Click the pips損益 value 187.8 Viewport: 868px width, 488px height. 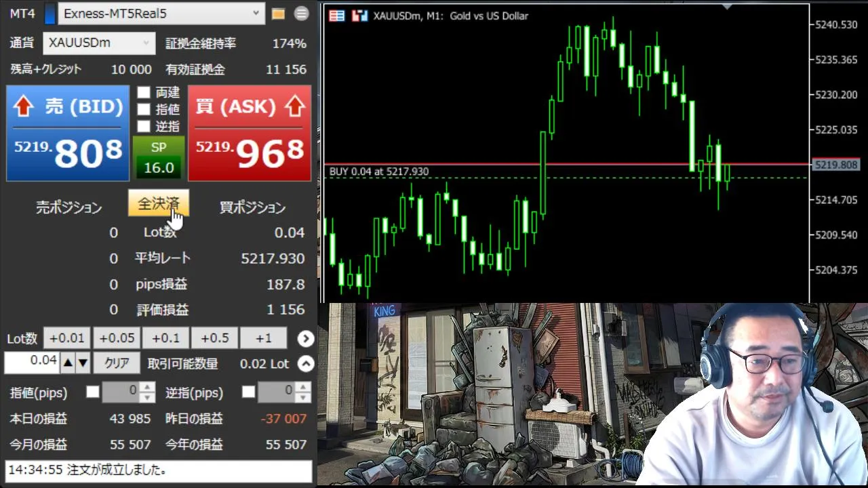click(285, 284)
